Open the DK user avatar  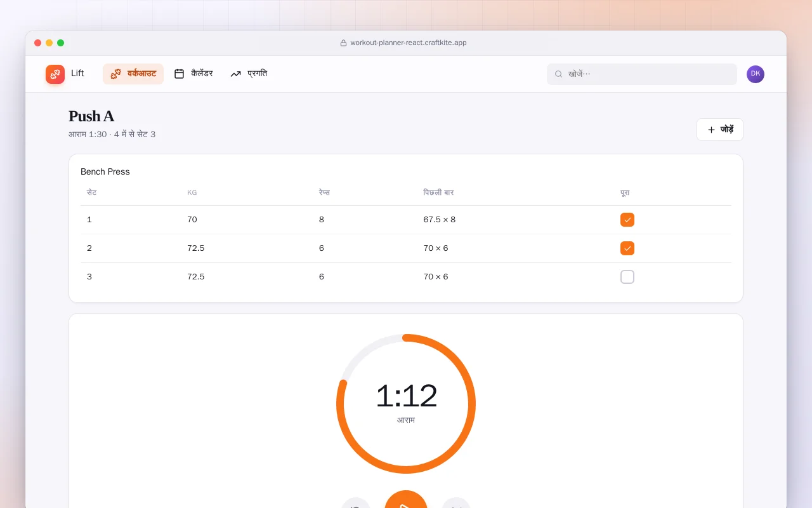(x=756, y=74)
